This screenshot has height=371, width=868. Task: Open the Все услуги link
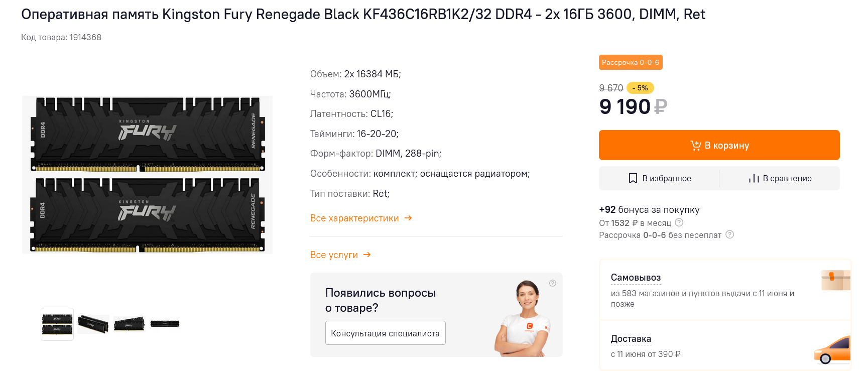pyautogui.click(x=334, y=255)
